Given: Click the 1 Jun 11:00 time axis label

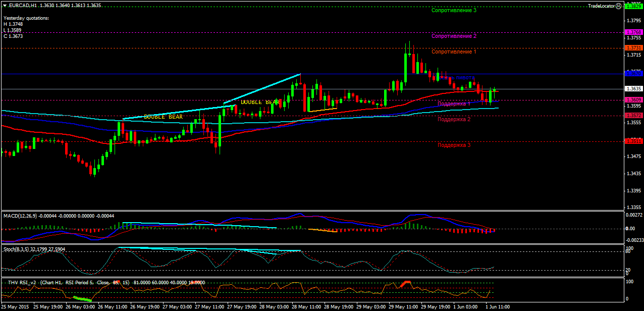Looking at the screenshot, I should tap(499, 306).
